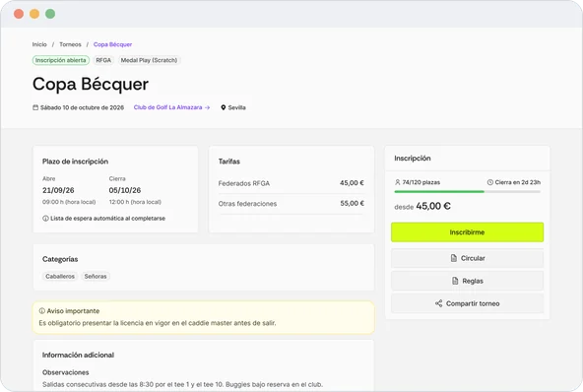Click the yellow minimize window button
Screen dimensions: 583x392
click(x=34, y=14)
